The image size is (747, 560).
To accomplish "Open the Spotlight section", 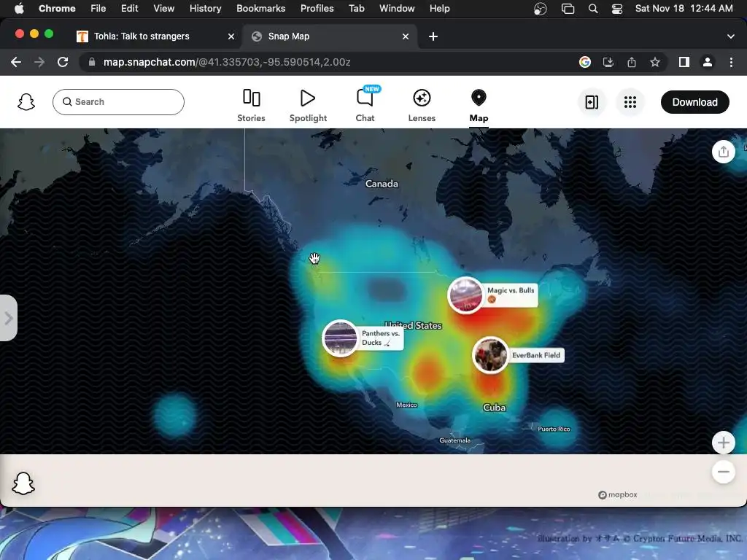I will [308, 106].
